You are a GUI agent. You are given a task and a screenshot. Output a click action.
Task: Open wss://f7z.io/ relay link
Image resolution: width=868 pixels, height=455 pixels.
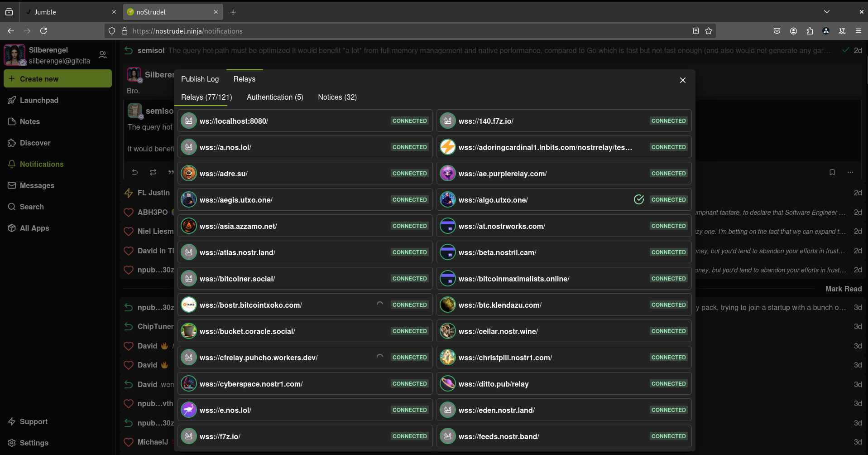[x=220, y=436]
